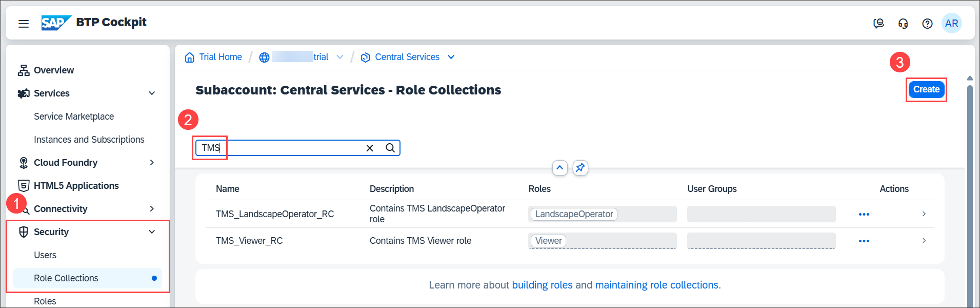Click the Central Services subaccount icon

(x=366, y=57)
